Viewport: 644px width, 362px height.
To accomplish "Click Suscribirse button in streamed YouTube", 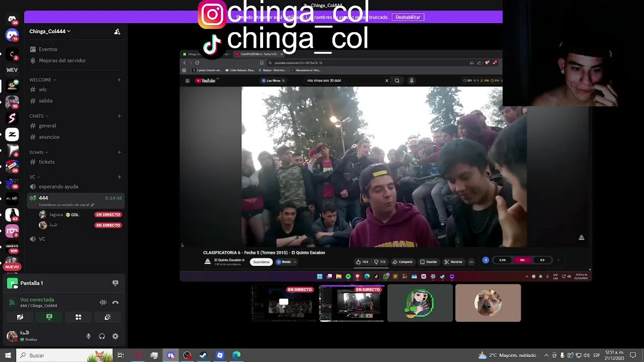I will click(261, 262).
